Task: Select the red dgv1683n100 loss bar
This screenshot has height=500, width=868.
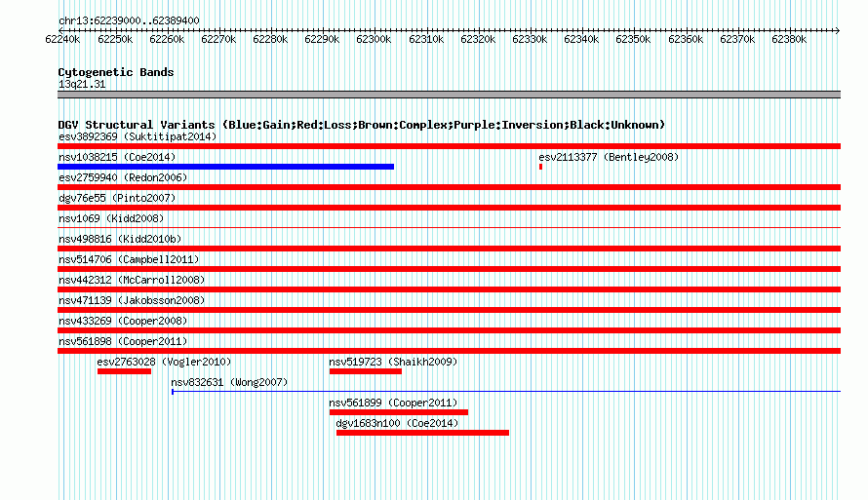Action: click(x=422, y=433)
